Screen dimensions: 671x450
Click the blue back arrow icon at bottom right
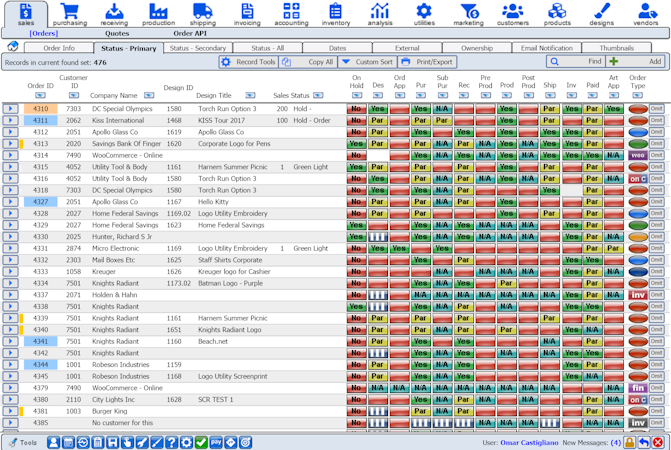(x=644, y=442)
